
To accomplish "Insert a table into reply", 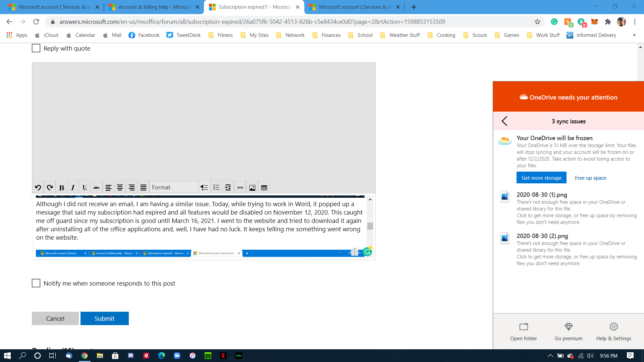I will [x=264, y=188].
